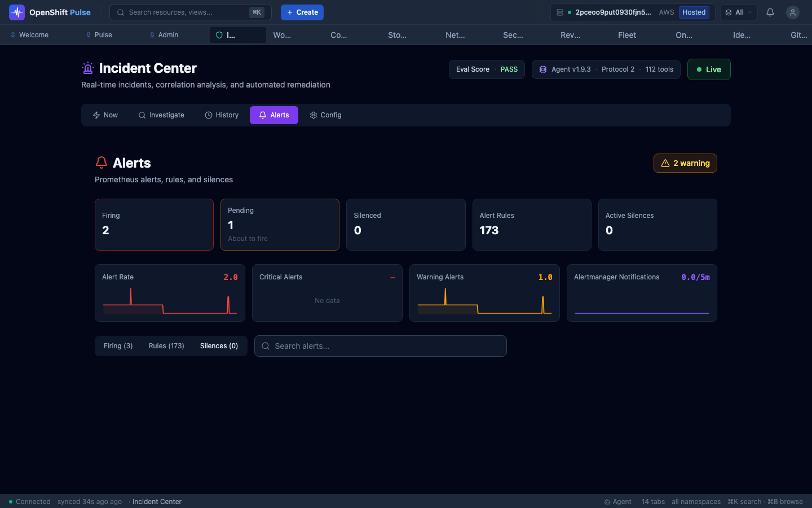The width and height of the screenshot is (812, 508).
Task: Open the Create menu button
Action: click(x=302, y=12)
